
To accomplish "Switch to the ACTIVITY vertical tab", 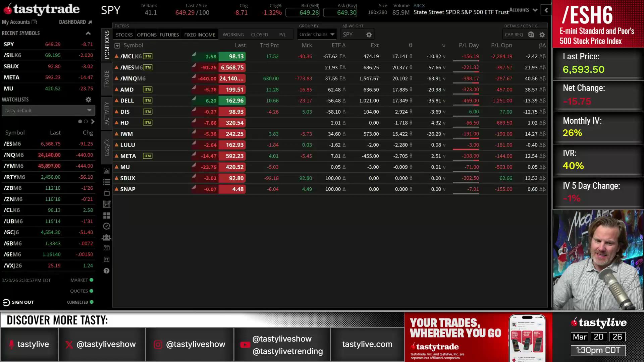I will pos(107,113).
